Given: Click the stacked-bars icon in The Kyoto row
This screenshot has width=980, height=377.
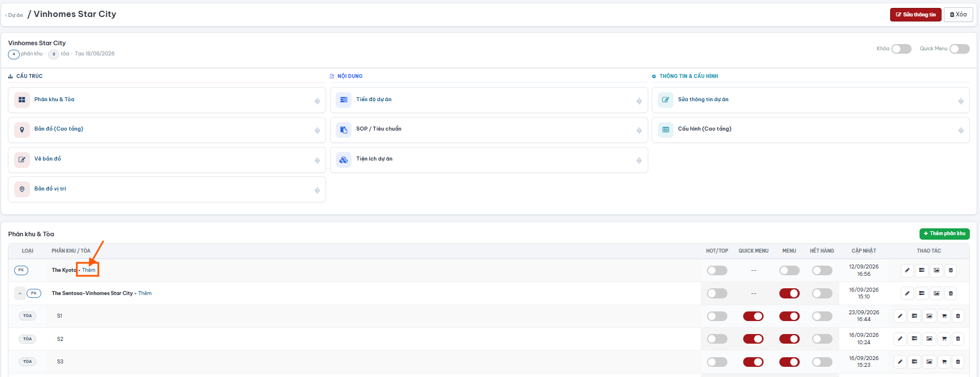Looking at the screenshot, I should tap(922, 270).
